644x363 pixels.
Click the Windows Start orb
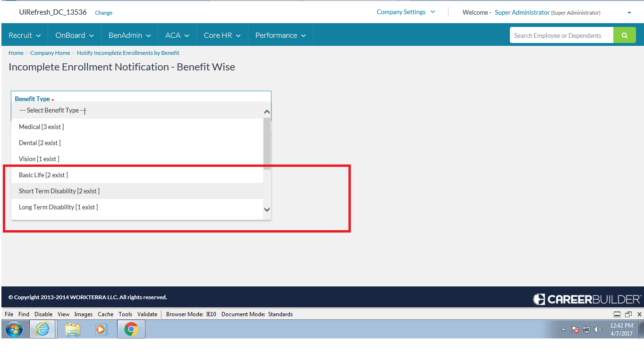[14, 329]
